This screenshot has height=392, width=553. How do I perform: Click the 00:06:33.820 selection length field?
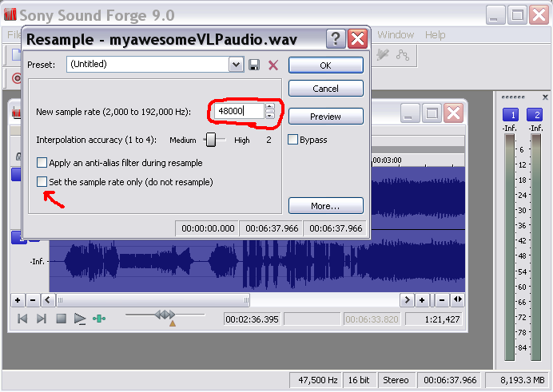click(372, 319)
